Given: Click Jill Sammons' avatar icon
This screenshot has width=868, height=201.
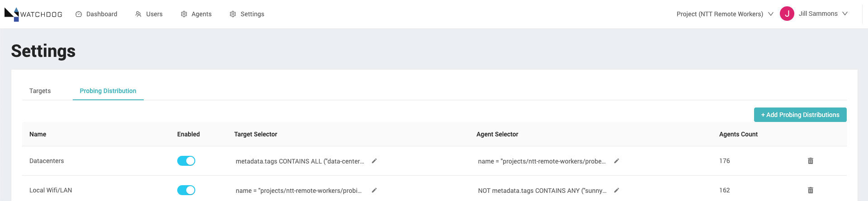Looking at the screenshot, I should click(787, 14).
